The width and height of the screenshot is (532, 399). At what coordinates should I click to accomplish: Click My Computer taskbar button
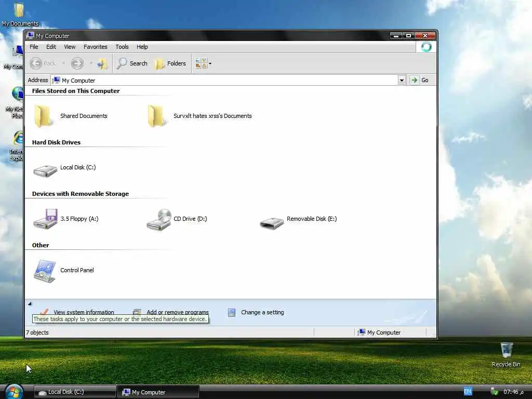coord(158,392)
